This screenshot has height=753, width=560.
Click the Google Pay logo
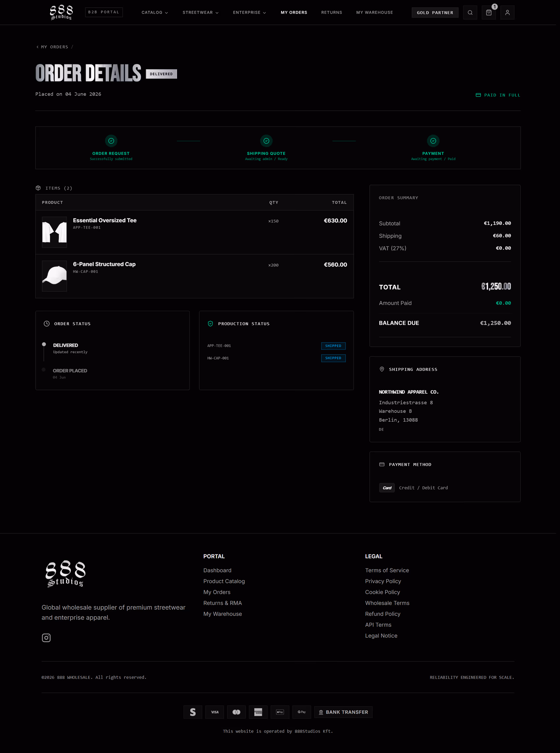coord(301,712)
